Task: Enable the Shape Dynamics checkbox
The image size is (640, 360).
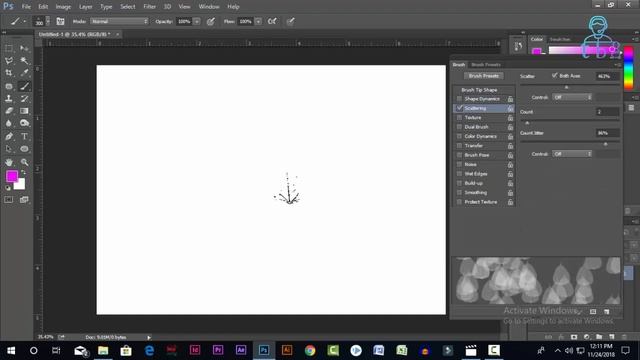Action: click(459, 99)
